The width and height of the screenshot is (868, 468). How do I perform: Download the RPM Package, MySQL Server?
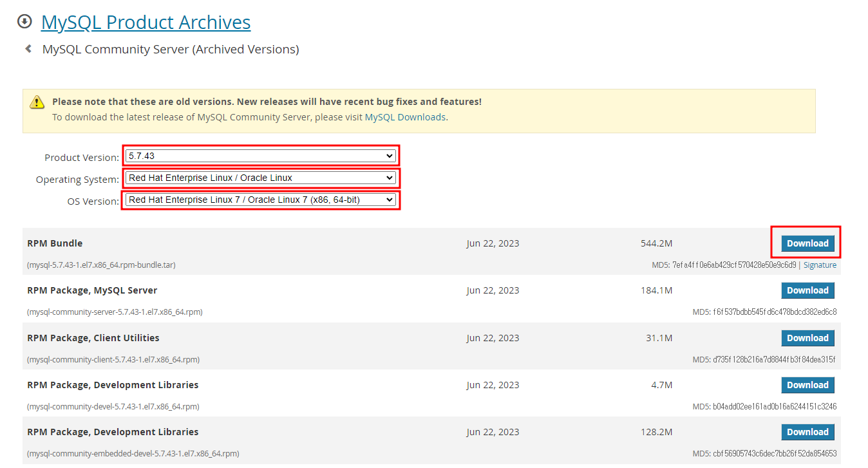coord(807,290)
